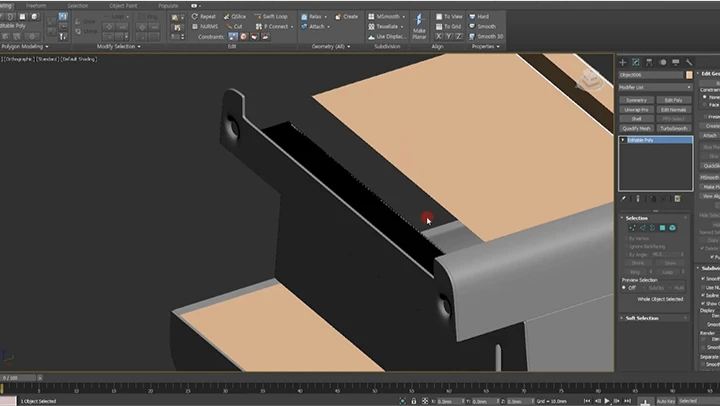The width and height of the screenshot is (720, 406).
Task: Select Border sub-object level icon
Action: pyautogui.click(x=652, y=228)
